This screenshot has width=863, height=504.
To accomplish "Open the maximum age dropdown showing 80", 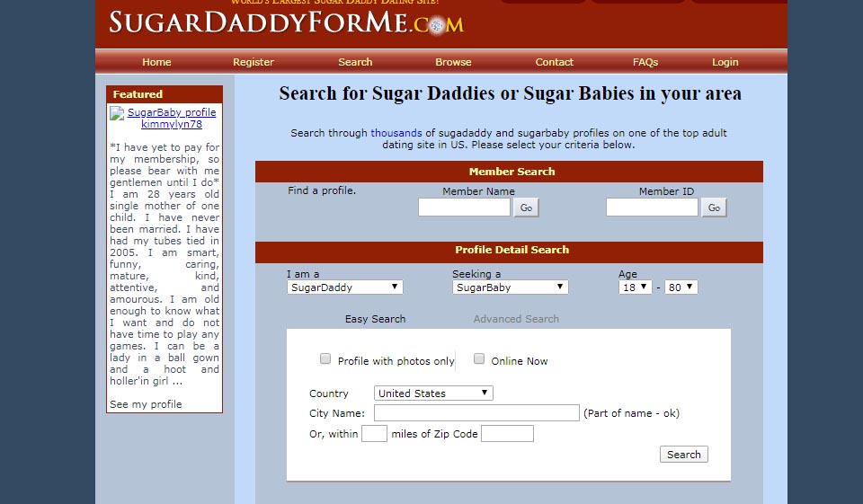I will click(x=681, y=287).
